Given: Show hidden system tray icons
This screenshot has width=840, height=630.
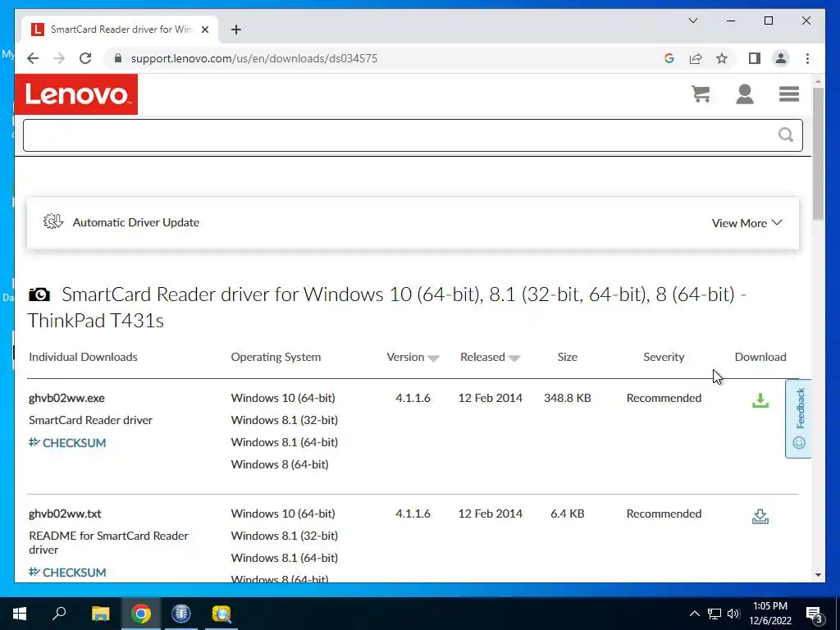Looking at the screenshot, I should [x=694, y=614].
